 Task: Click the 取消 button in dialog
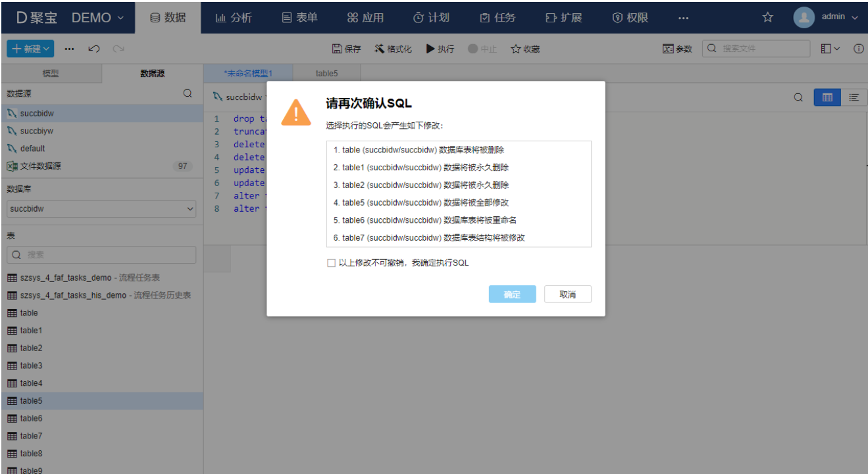[568, 295]
